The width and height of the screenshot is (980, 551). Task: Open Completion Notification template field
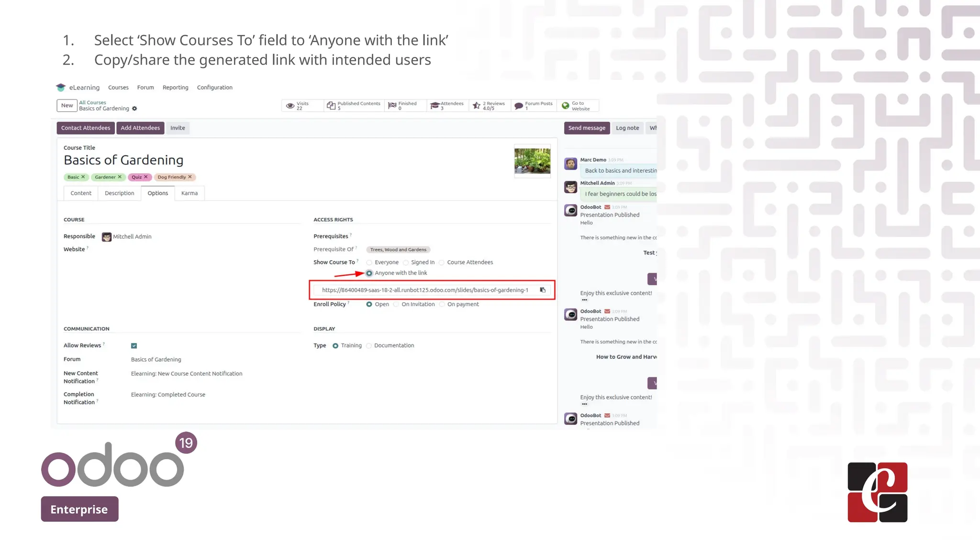tap(168, 395)
